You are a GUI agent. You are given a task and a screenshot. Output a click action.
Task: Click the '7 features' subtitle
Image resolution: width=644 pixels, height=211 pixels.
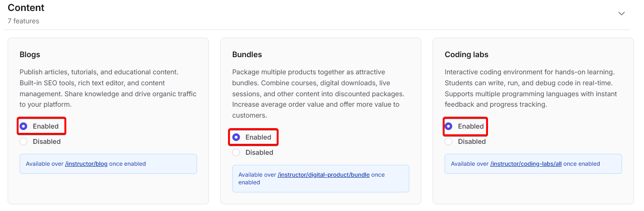[23, 21]
